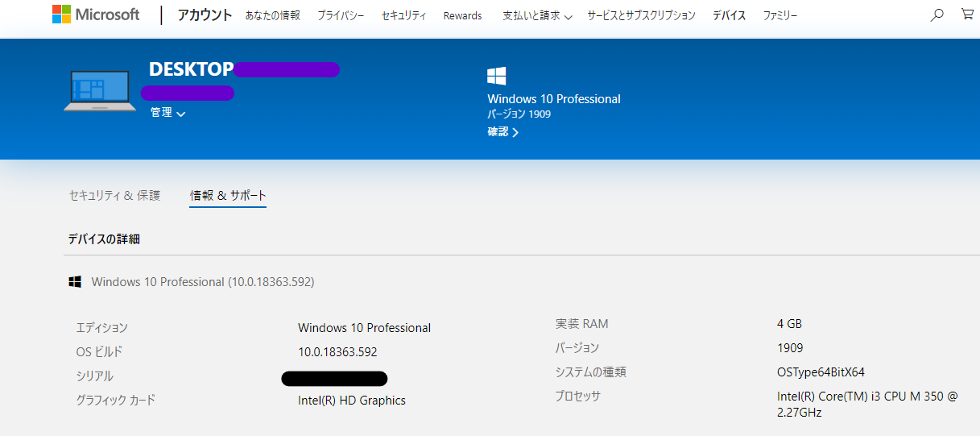Click the DESKTOP device name
Image resolution: width=980 pixels, height=436 pixels.
191,69
